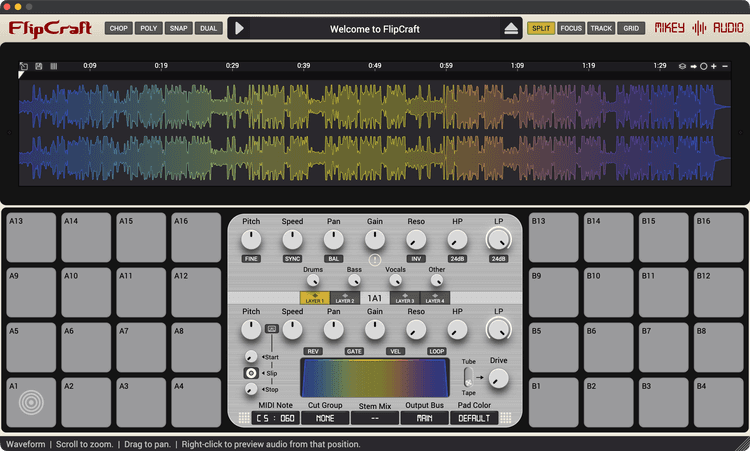
Task: Click the Gain warning circle icon
Action: [375, 260]
